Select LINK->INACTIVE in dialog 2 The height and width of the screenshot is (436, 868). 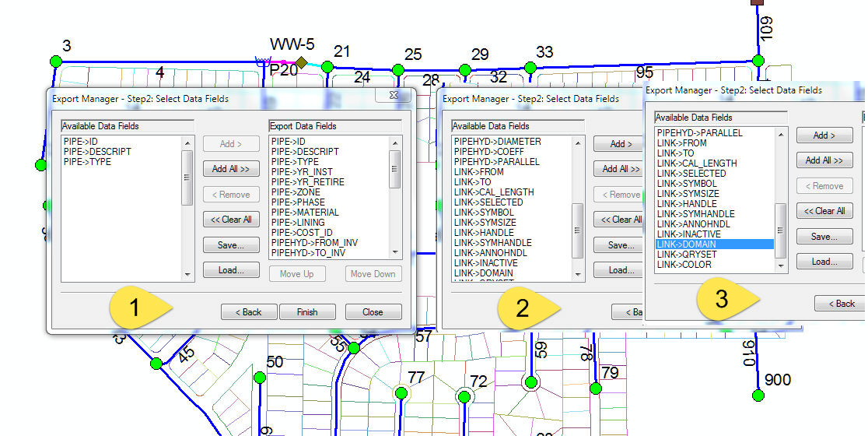[486, 262]
